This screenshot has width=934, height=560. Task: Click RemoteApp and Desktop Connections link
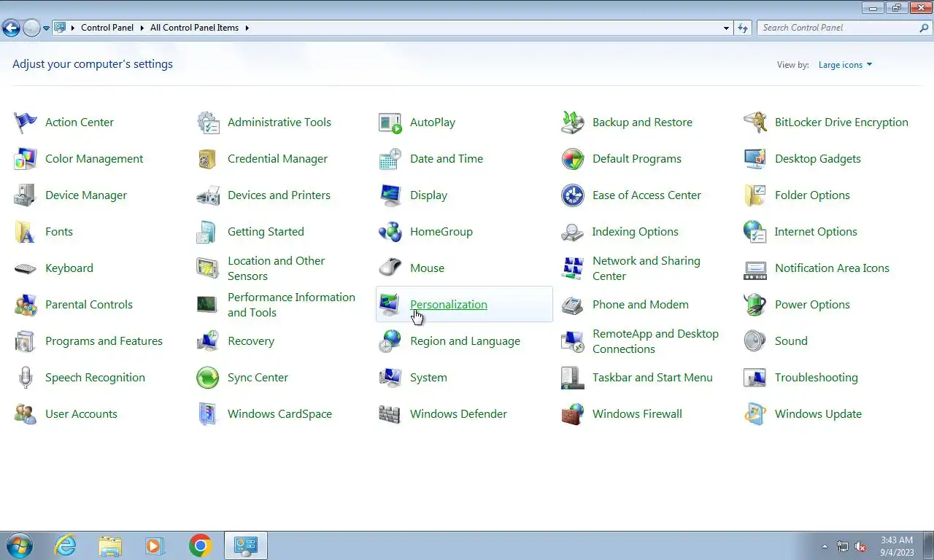tap(655, 341)
